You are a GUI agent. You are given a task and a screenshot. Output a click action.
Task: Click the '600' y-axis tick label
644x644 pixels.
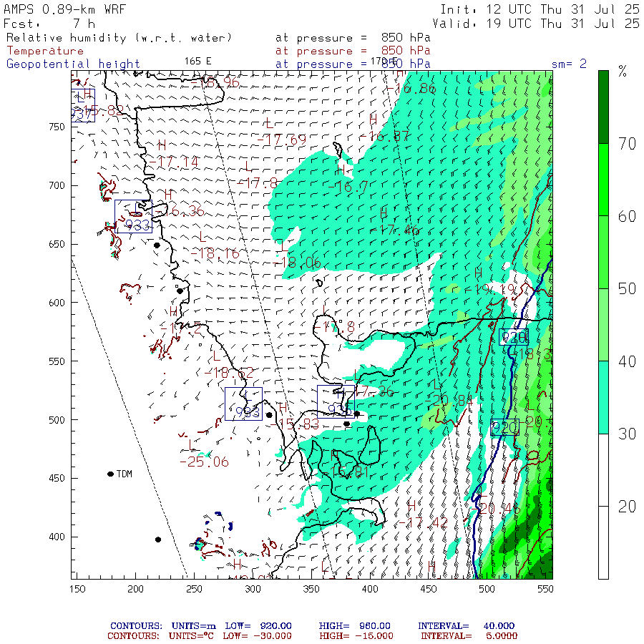point(57,303)
